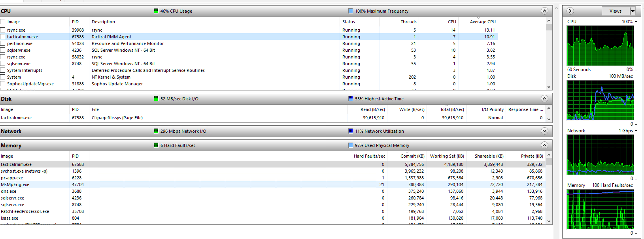Tick the checkbox for rsync.exe PID 39908
This screenshot has width=644, height=239.
[x=3, y=30]
